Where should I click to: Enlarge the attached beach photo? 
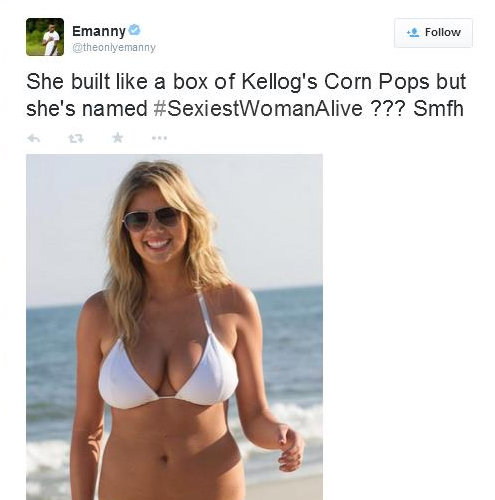point(174,327)
